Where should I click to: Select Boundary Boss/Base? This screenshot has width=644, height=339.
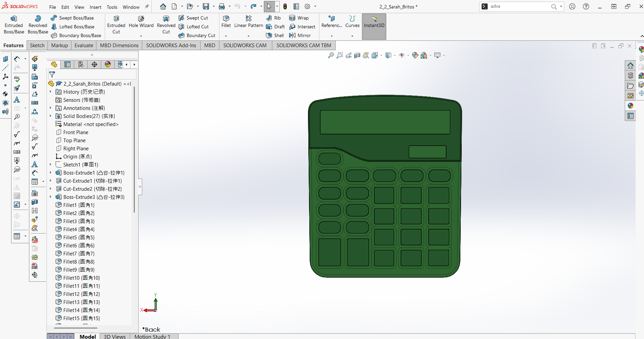tap(76, 35)
